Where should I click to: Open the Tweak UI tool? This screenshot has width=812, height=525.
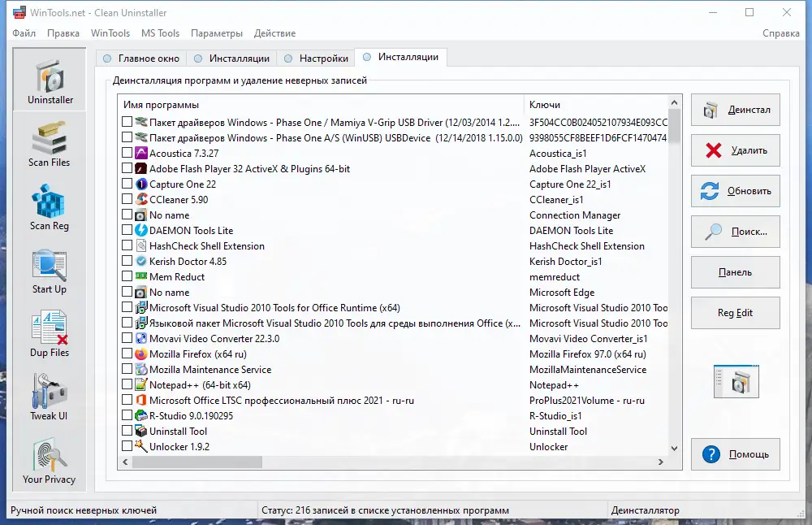click(x=50, y=397)
